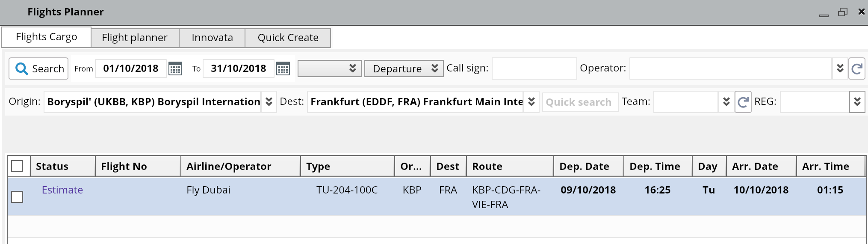Open the To date calendar picker

coord(283,68)
